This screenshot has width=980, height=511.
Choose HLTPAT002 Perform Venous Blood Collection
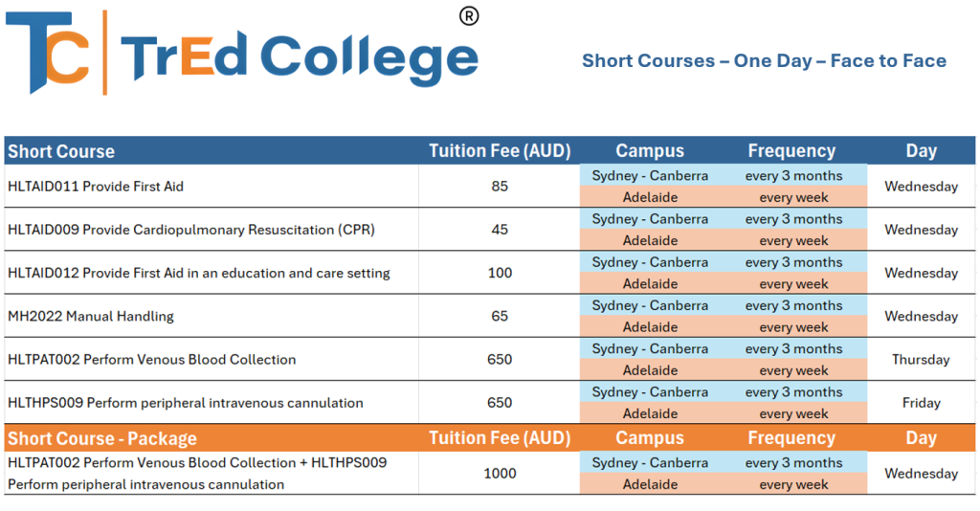click(151, 360)
